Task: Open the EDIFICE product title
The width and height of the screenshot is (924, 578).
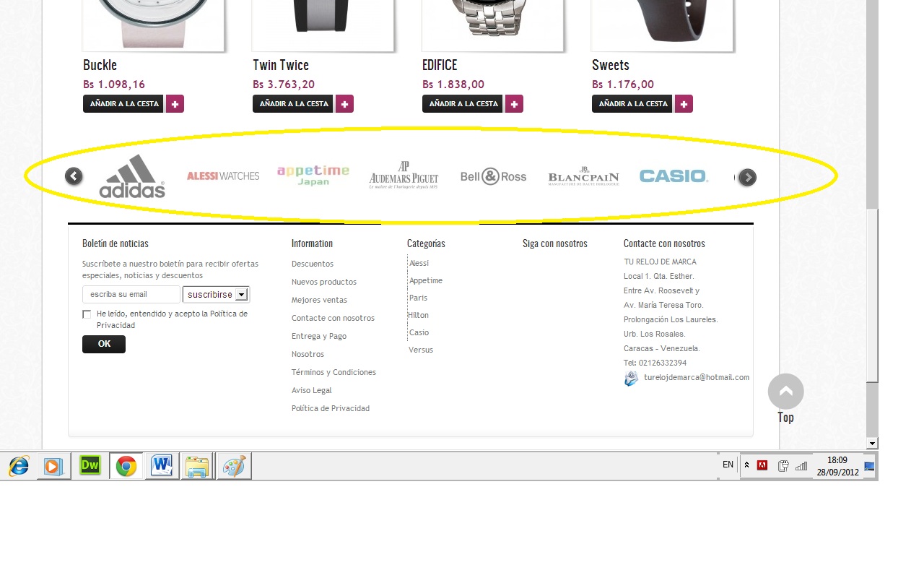Action: (440, 65)
